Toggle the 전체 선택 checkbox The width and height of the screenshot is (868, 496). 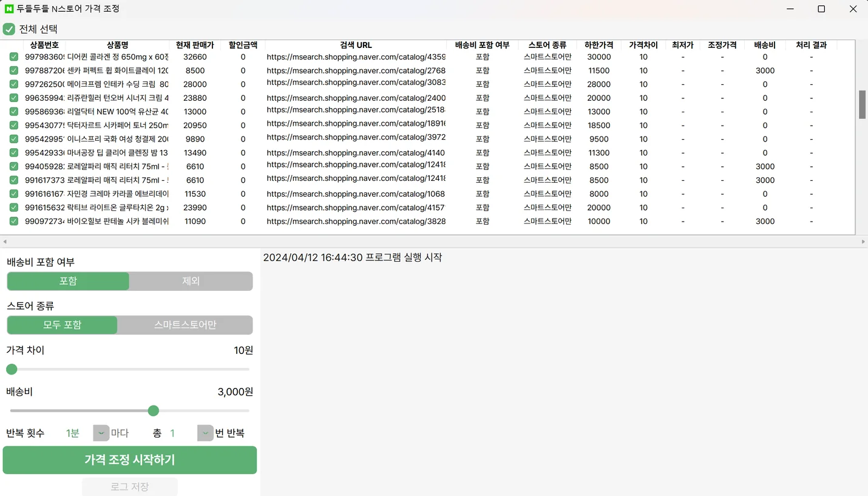pos(9,29)
